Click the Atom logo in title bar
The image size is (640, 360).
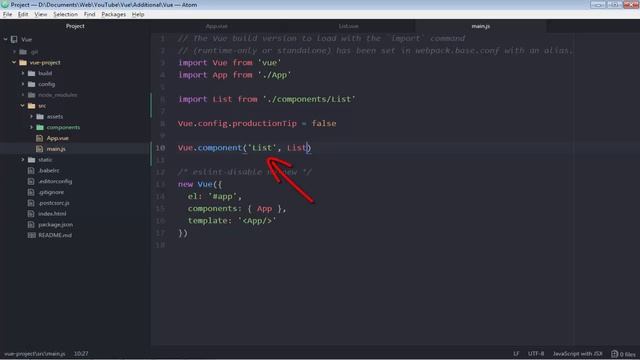pos(5,4)
